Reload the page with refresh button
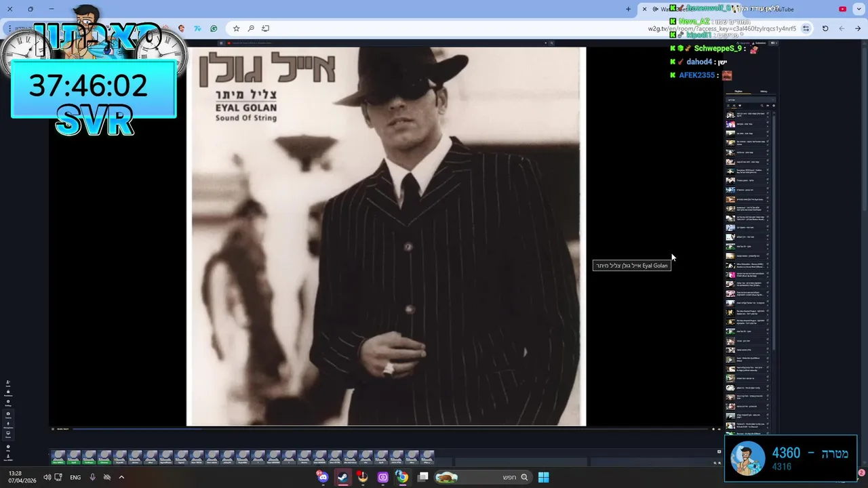868x488 pixels. point(825,28)
